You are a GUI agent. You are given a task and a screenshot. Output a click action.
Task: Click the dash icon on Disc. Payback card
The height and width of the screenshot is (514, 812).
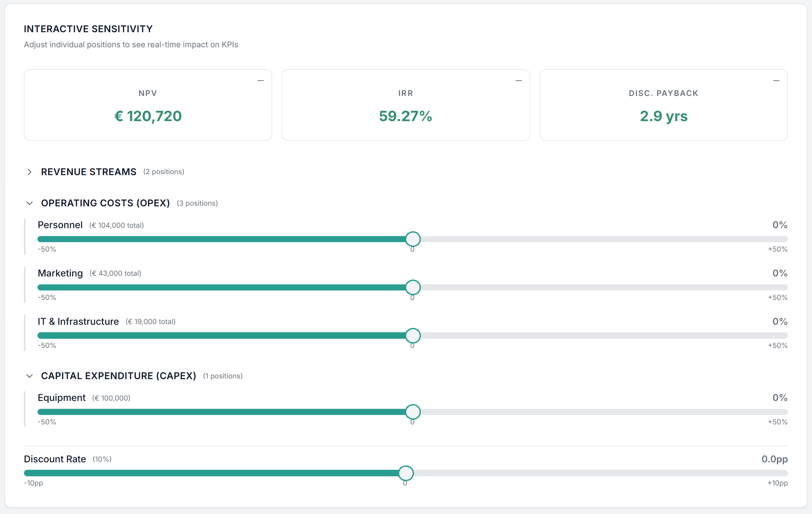coord(776,81)
